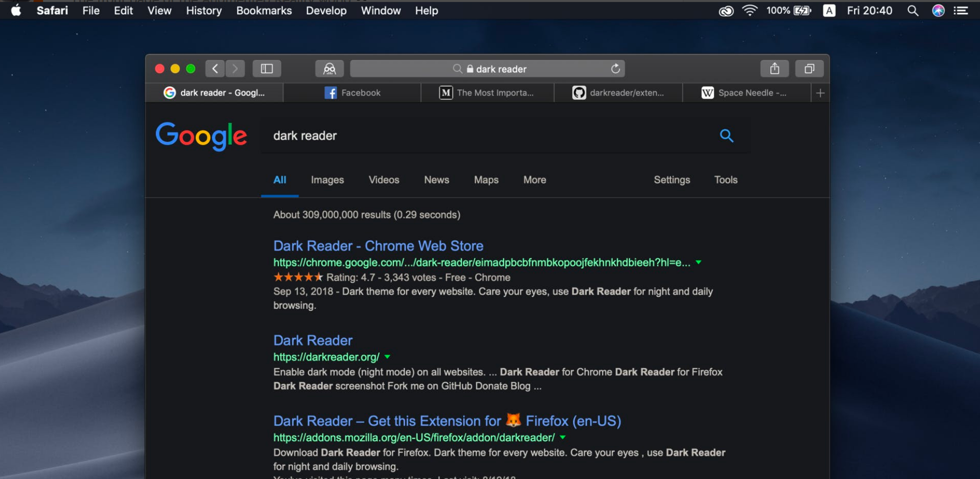Image resolution: width=980 pixels, height=479 pixels.
Task: Click the Wi-Fi status icon
Action: pyautogui.click(x=750, y=10)
